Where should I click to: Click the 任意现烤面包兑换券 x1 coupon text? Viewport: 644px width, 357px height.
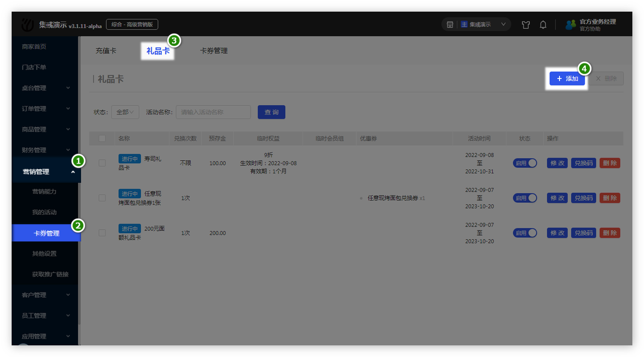click(x=396, y=198)
